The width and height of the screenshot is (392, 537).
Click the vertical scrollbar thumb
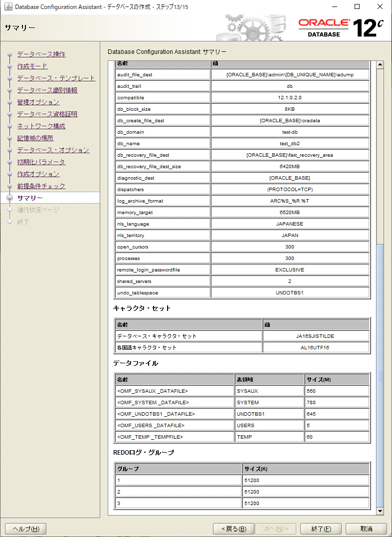click(380, 377)
